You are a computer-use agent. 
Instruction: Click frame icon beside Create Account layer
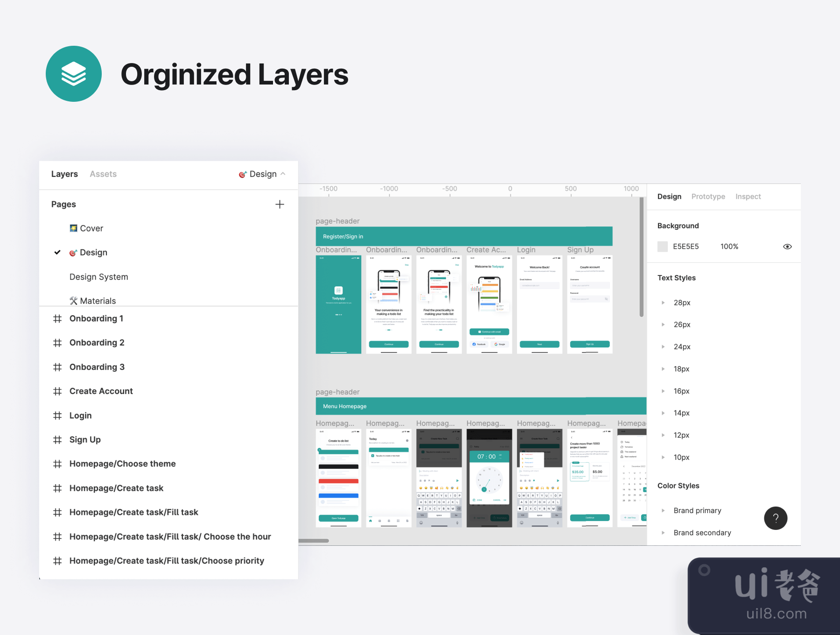57,391
